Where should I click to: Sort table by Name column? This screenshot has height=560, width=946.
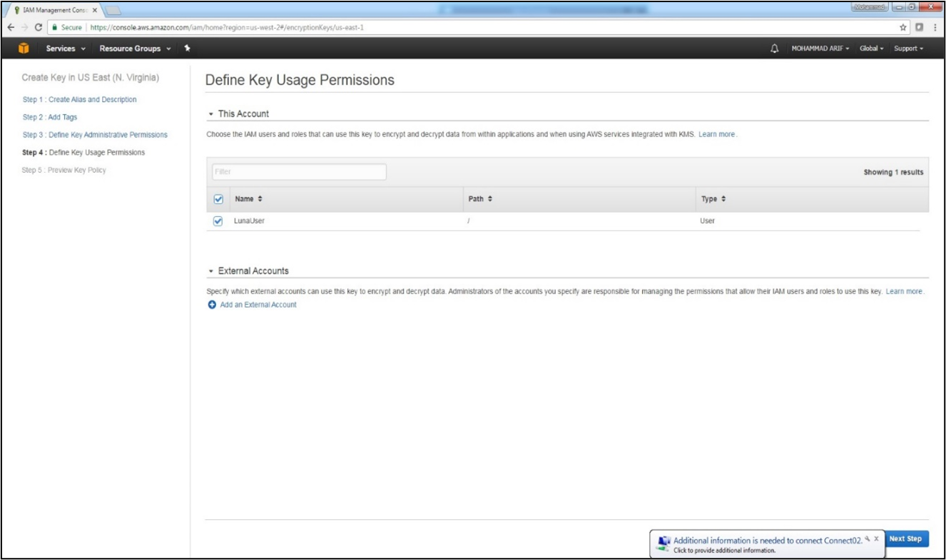[248, 199]
